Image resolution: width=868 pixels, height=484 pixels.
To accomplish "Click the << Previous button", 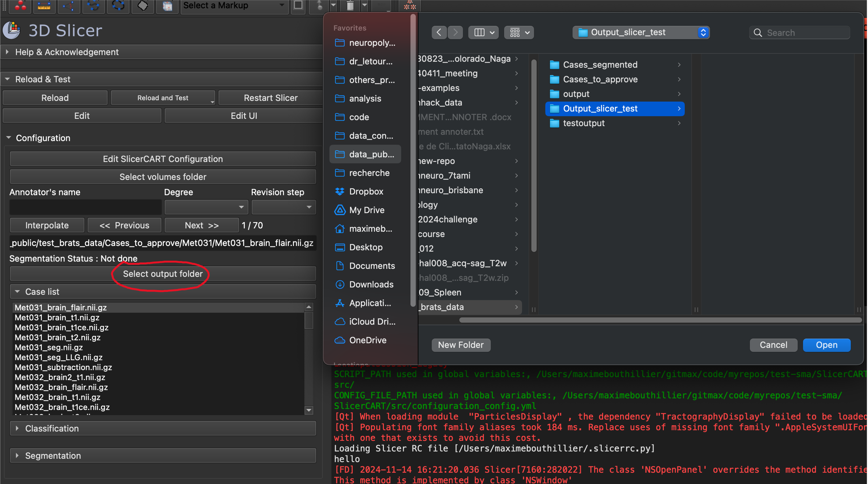I will pos(124,225).
